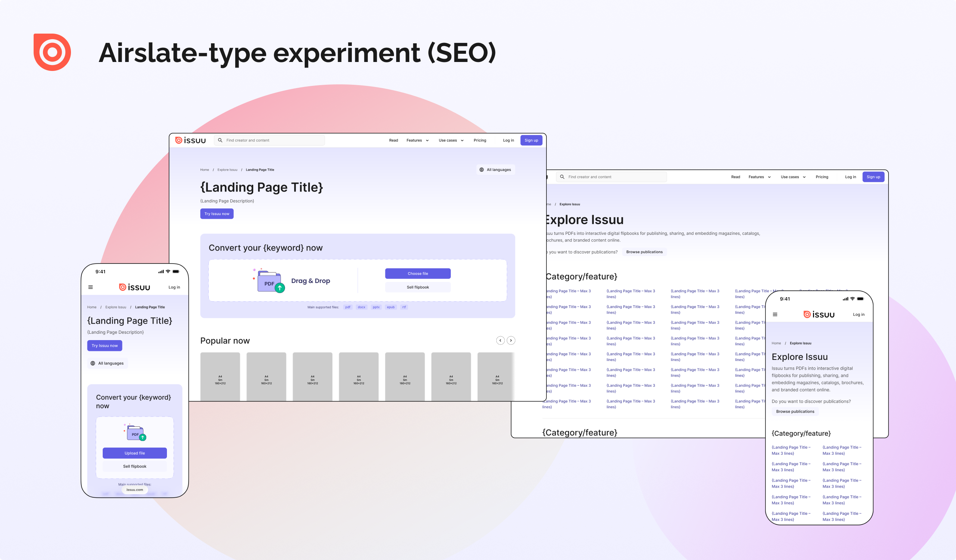Select the epub file type tag

[x=391, y=307]
